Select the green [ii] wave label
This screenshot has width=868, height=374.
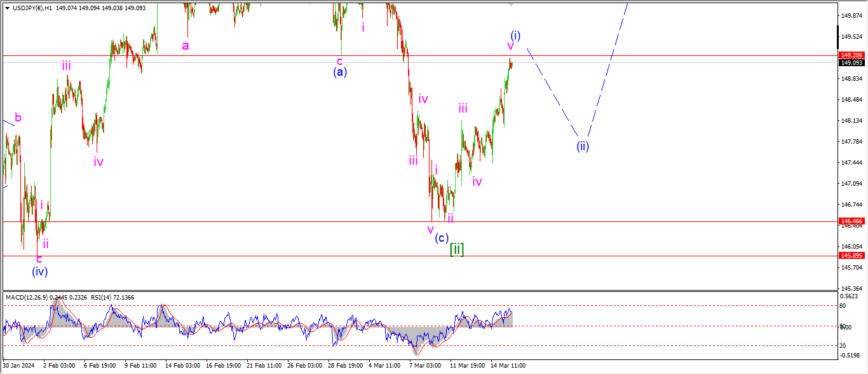pyautogui.click(x=457, y=249)
